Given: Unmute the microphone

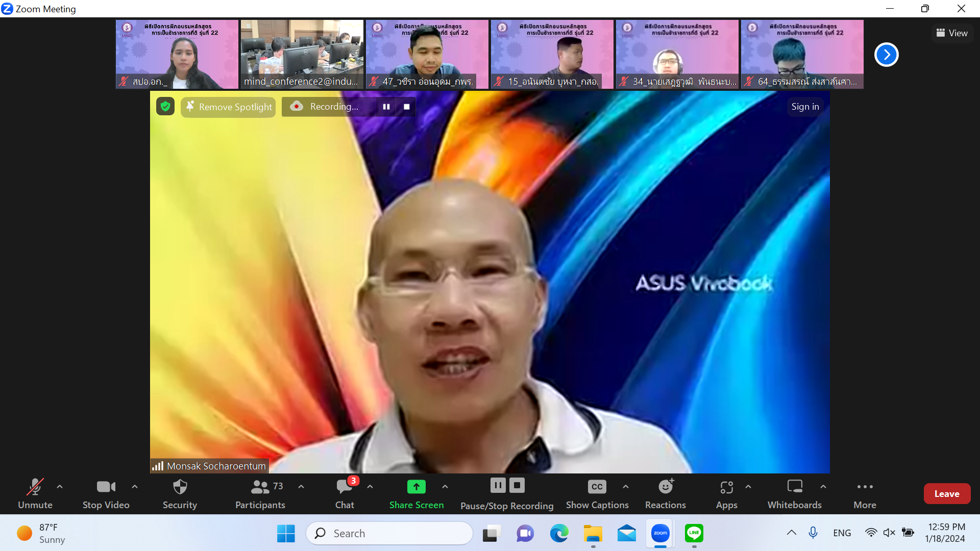Looking at the screenshot, I should point(35,493).
